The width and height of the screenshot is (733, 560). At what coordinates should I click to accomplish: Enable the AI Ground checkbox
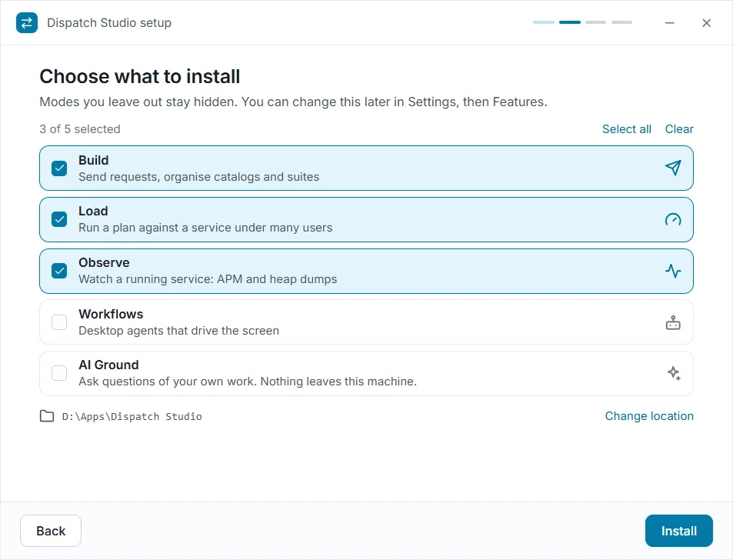(59, 373)
